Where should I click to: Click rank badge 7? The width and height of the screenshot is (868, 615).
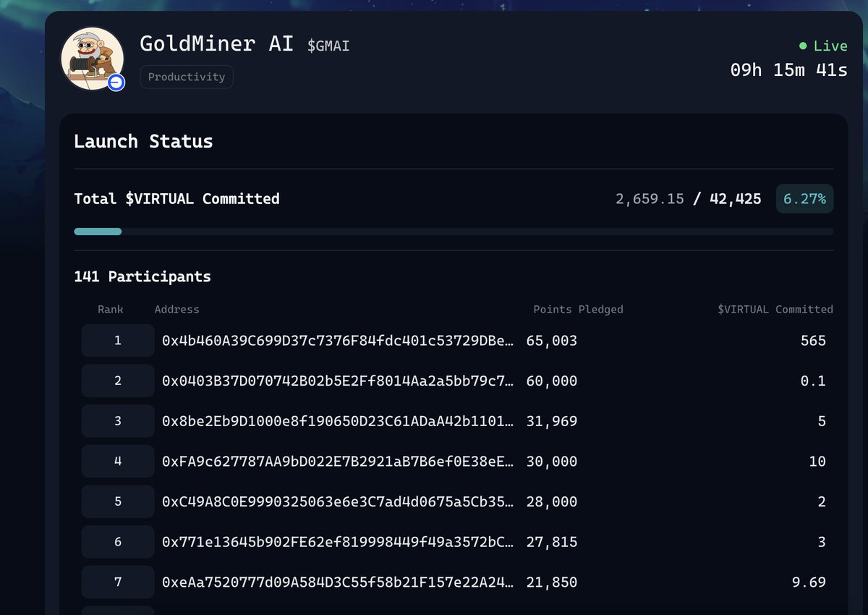(118, 582)
